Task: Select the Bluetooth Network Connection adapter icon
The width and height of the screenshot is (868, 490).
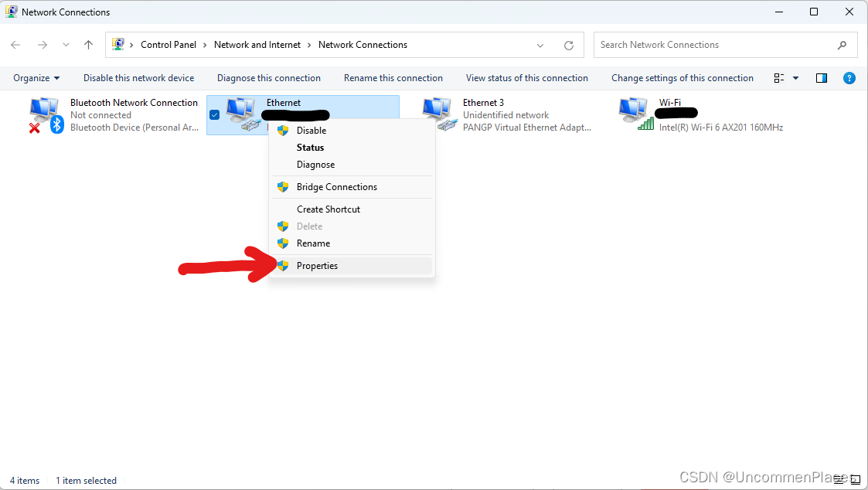Action: coord(46,114)
